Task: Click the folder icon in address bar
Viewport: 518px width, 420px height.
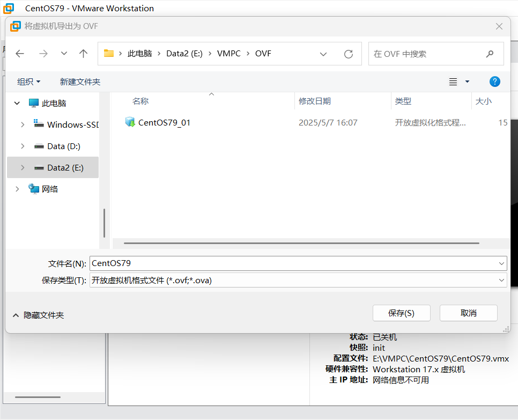Action: 109,53
